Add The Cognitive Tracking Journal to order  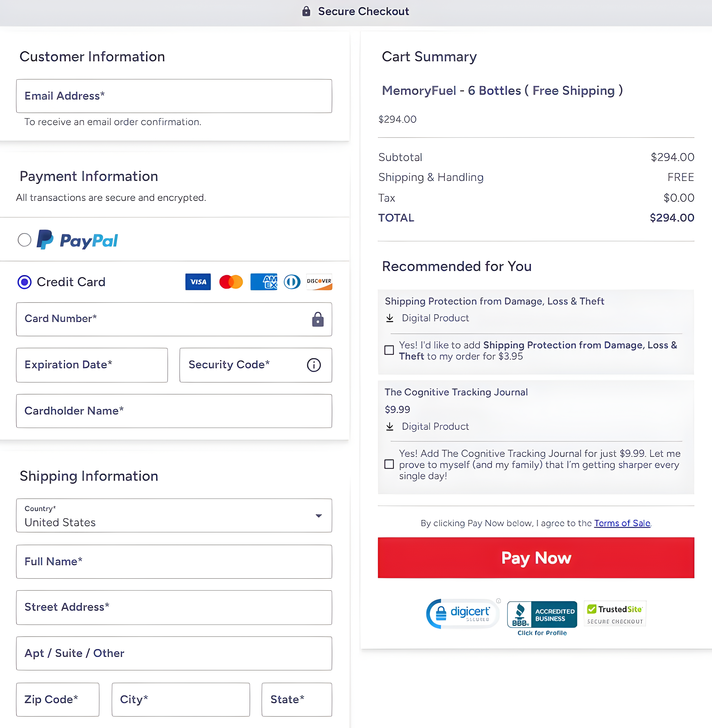(x=389, y=464)
